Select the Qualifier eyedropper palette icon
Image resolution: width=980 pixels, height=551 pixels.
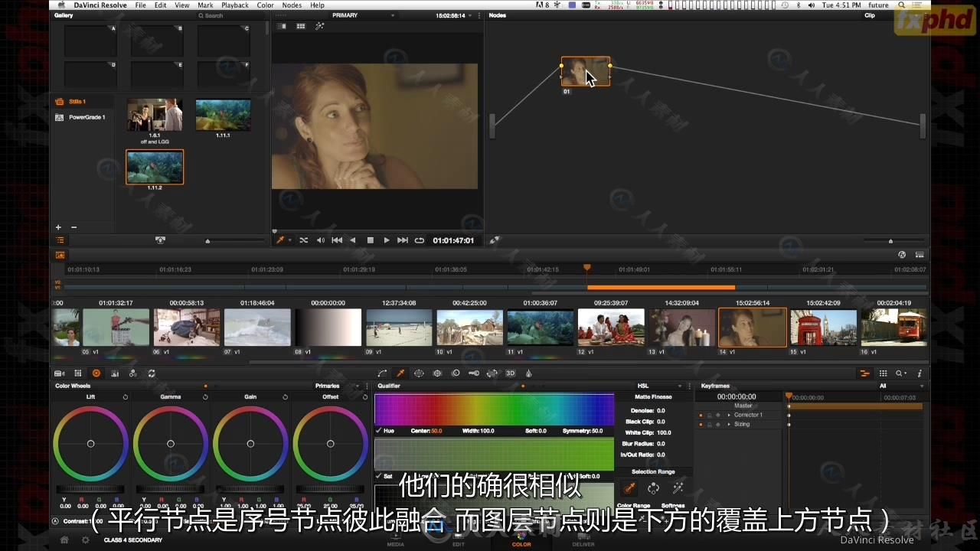pos(400,373)
